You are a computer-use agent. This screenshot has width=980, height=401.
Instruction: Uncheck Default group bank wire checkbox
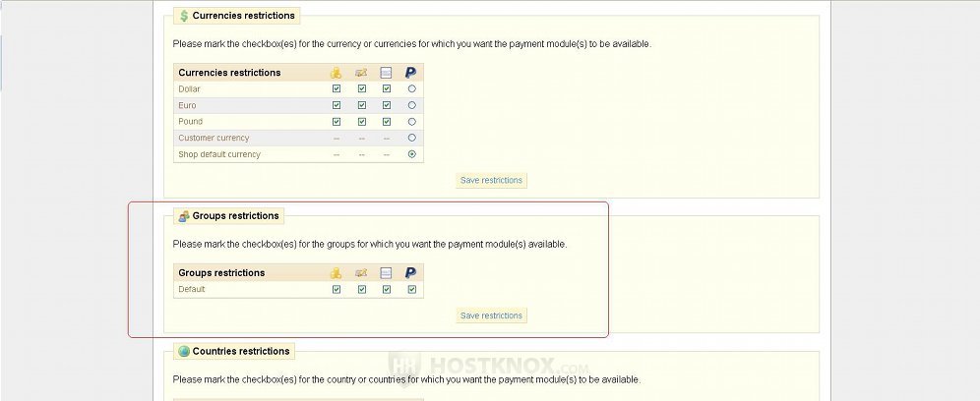[x=387, y=289]
